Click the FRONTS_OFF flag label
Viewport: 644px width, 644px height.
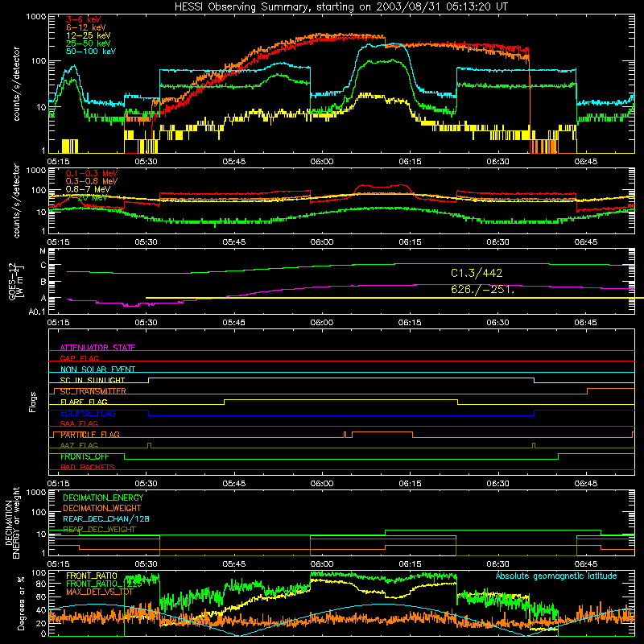point(85,456)
